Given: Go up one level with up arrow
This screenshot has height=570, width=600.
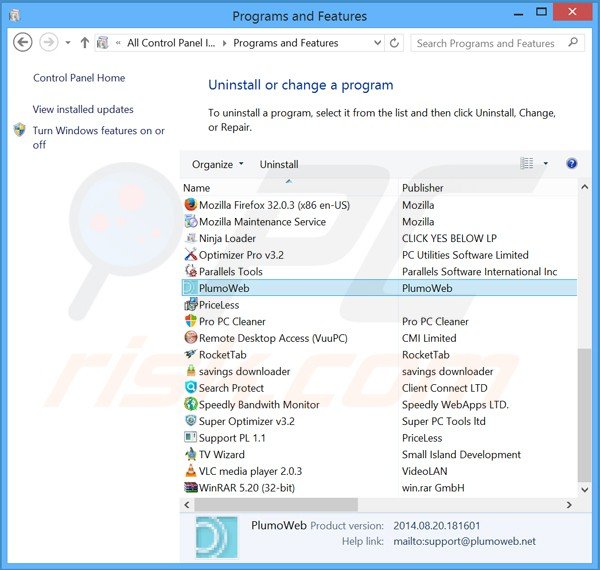Looking at the screenshot, I should click(x=85, y=42).
